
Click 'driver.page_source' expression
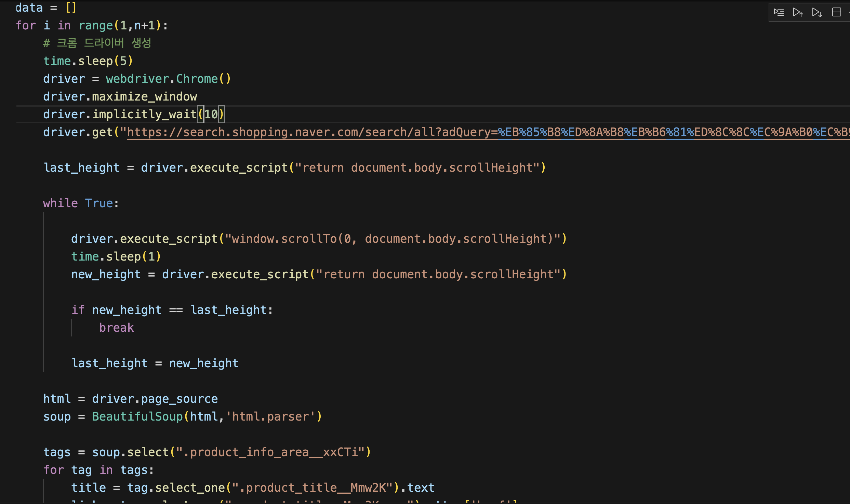[x=155, y=399]
